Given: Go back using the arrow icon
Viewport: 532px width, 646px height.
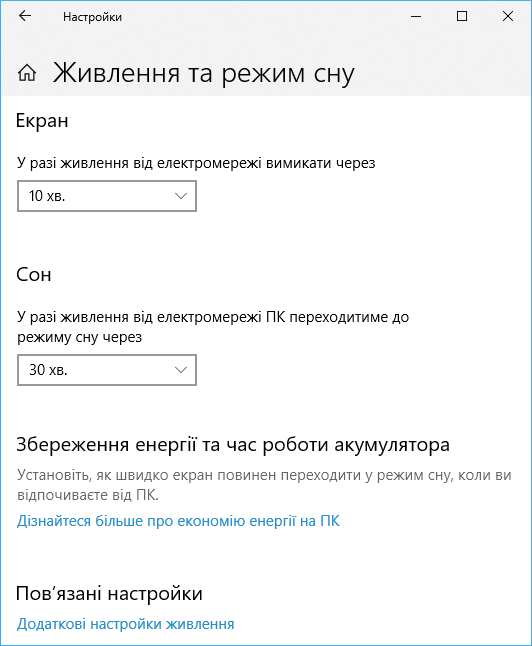Looking at the screenshot, I should pos(25,16).
